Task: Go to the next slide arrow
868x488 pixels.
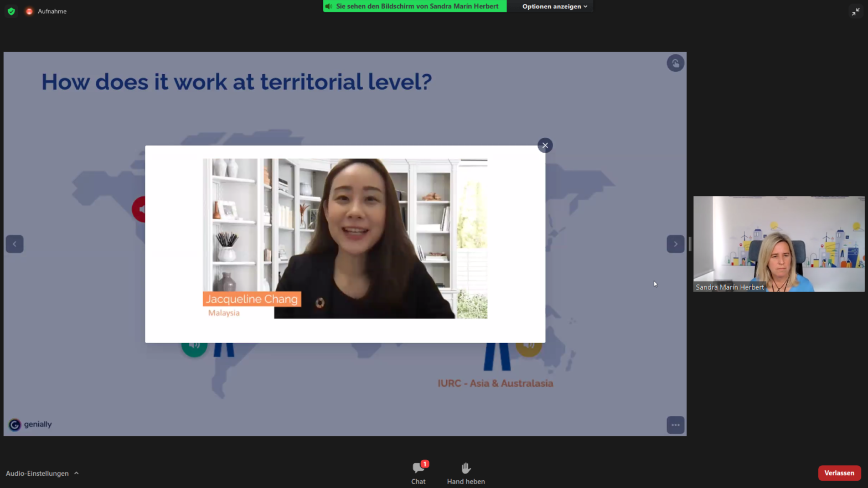Action: [x=675, y=244]
